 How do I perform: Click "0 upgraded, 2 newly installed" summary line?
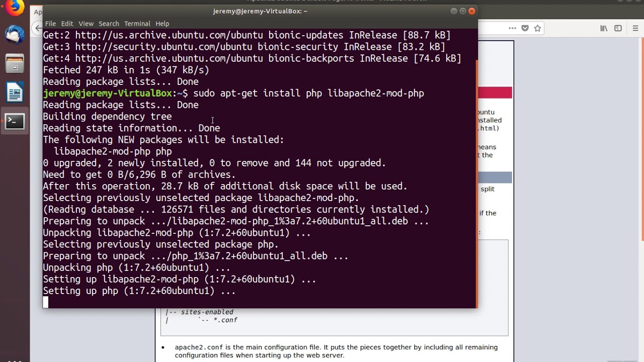coord(214,163)
